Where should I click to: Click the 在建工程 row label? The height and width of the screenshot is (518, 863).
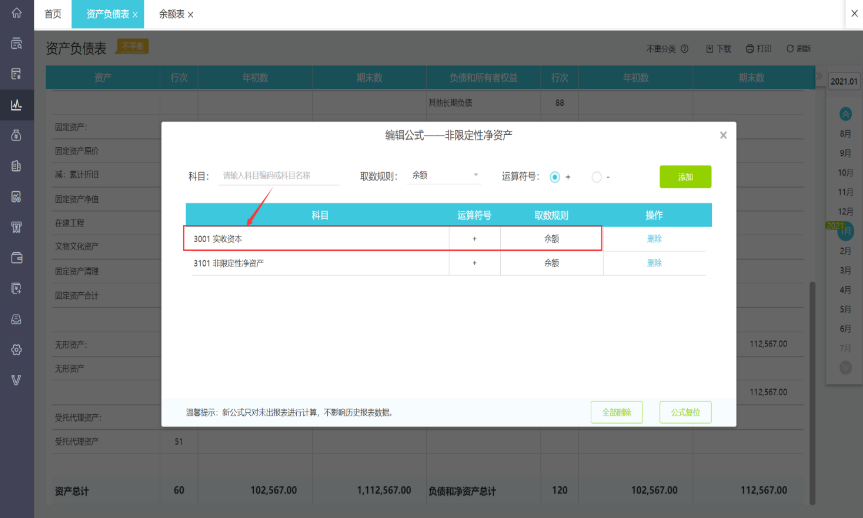coord(69,223)
